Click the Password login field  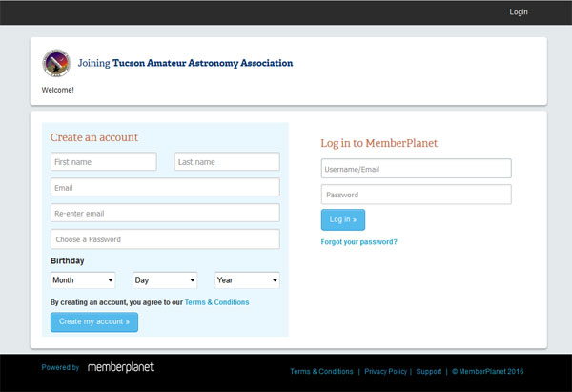[417, 195]
